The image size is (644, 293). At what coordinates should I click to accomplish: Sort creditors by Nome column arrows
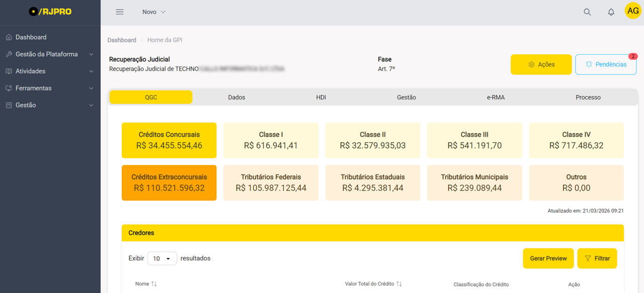point(154,284)
